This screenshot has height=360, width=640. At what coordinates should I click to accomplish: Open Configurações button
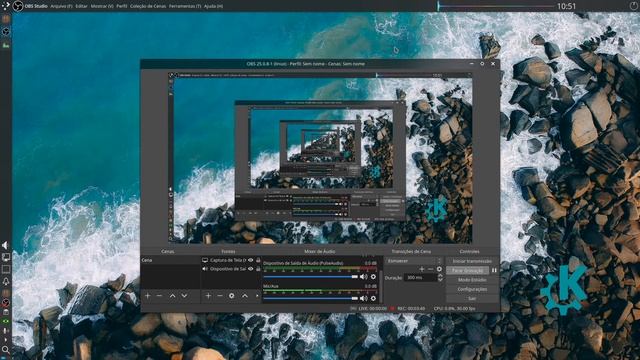(472, 289)
